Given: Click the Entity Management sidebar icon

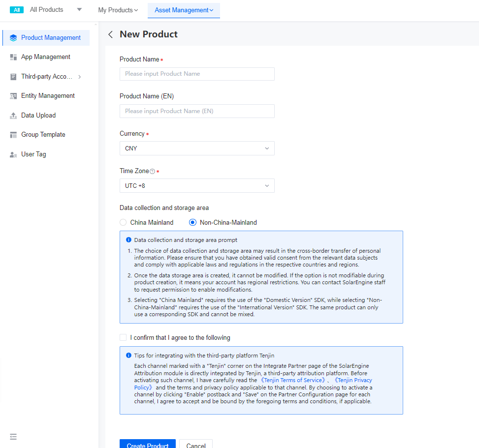Looking at the screenshot, I should pos(13,96).
